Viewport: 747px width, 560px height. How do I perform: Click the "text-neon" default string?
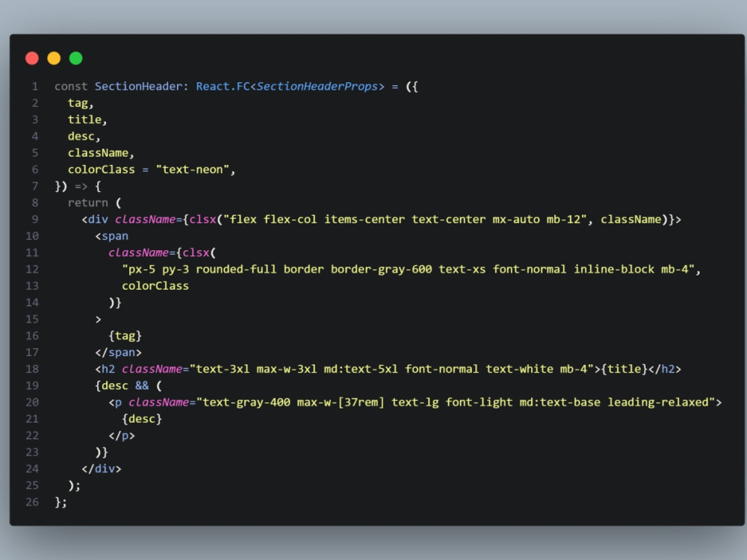193,169
